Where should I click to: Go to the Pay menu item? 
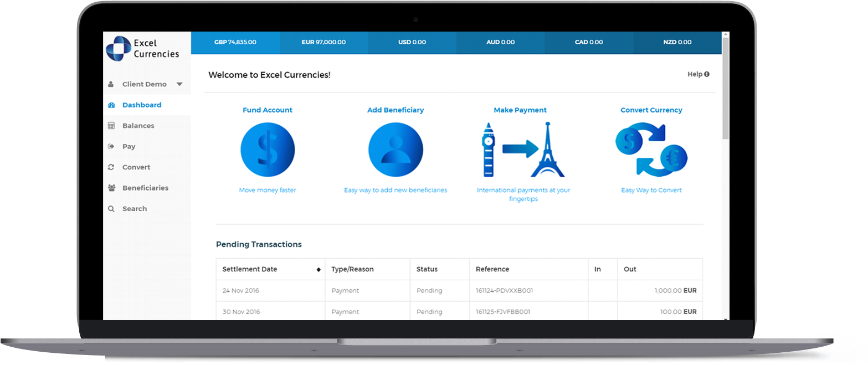[x=129, y=147]
